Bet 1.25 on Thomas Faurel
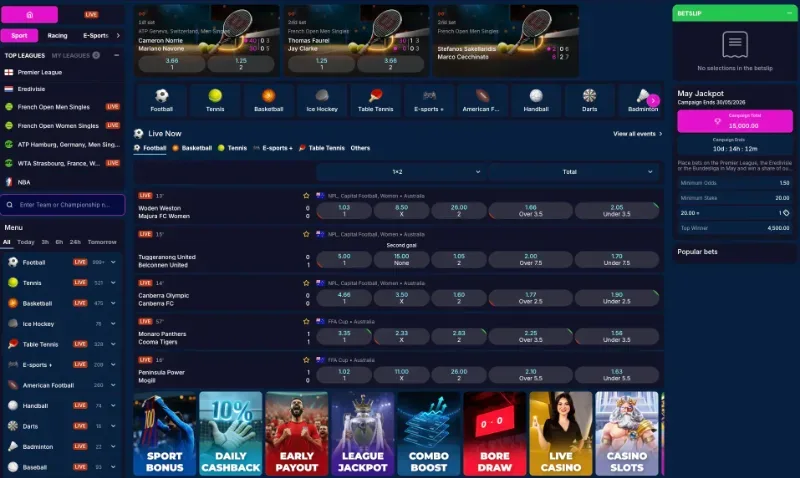800x478 pixels. 321,63
